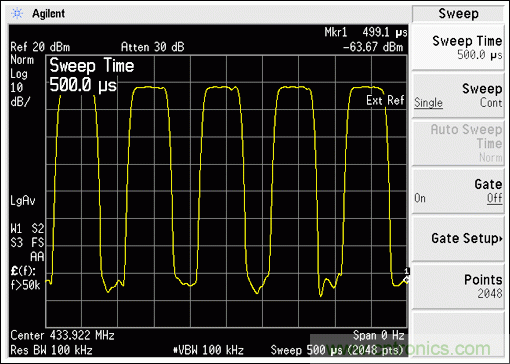The height and width of the screenshot is (364, 510).
Task: Click the Atten 30 dB readout
Action: 152,47
